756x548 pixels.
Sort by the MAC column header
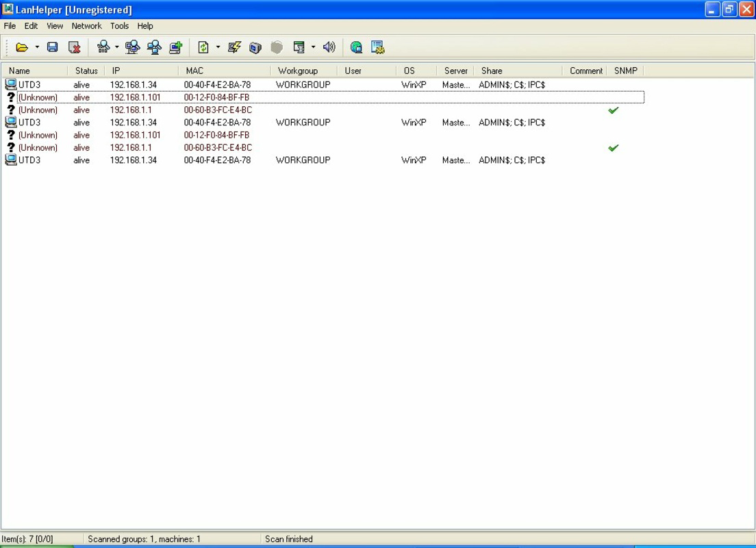click(224, 71)
